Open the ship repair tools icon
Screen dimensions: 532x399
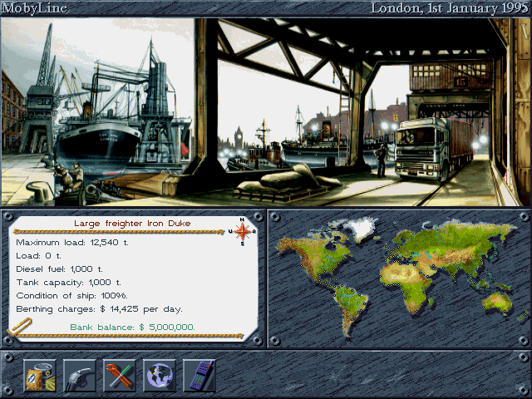tap(120, 375)
